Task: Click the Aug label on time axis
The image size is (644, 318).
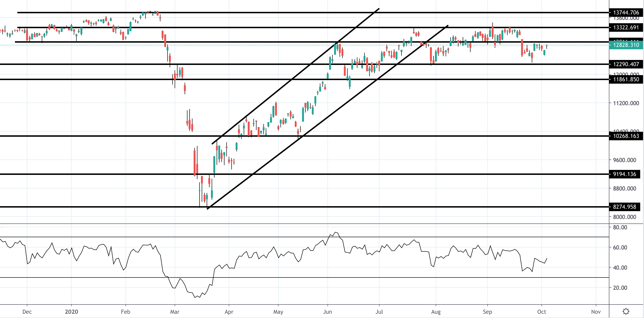Action: (436, 312)
